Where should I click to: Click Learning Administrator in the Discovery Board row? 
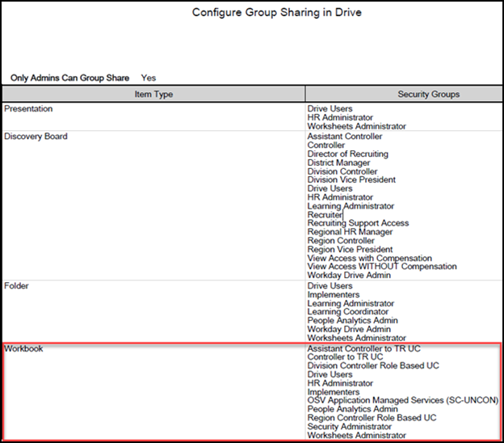(351, 206)
